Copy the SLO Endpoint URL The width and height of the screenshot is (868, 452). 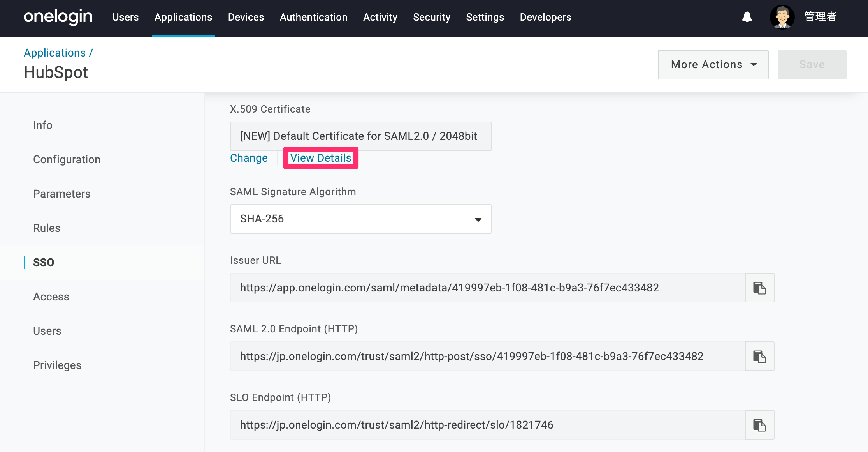(759, 425)
